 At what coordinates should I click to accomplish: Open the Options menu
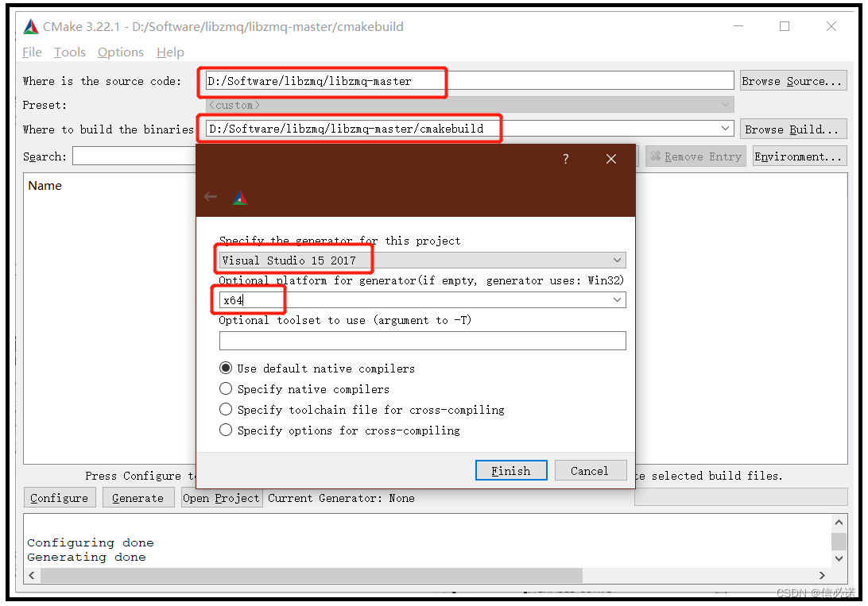[x=120, y=52]
